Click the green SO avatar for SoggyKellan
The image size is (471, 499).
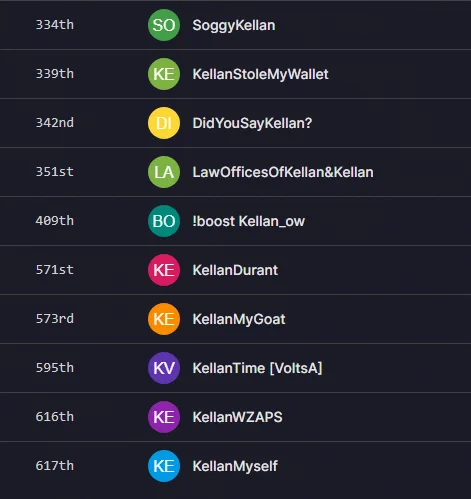[x=164, y=25]
